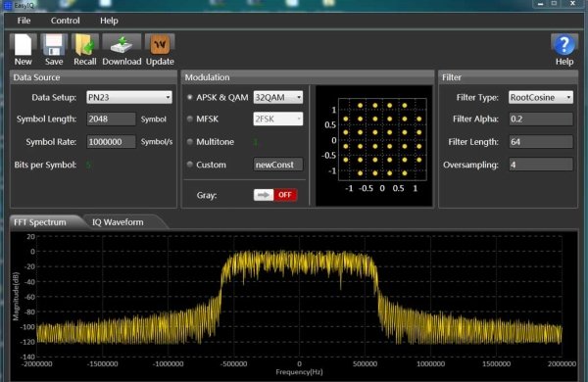
Task: Click the Filter Alpha field showing 0.2
Action: point(541,119)
